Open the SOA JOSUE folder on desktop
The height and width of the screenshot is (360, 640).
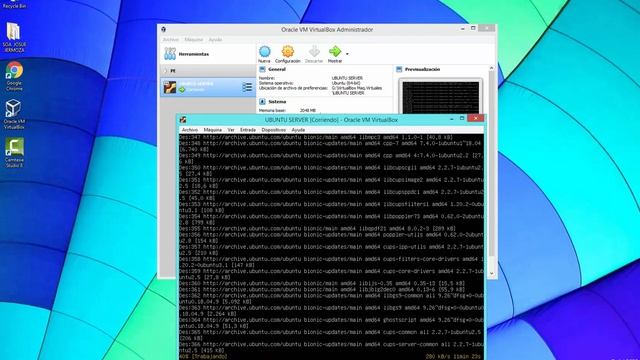[14, 37]
